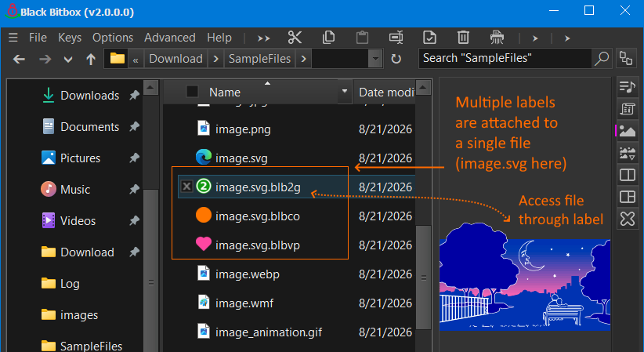Open the images folder in sidebar

click(x=79, y=314)
